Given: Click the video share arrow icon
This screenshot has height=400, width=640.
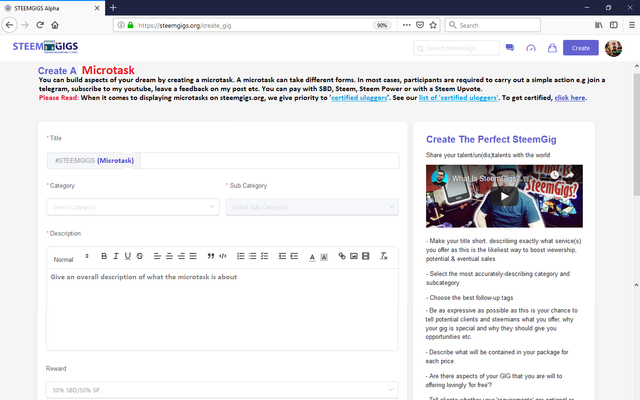Looking at the screenshot, I should pos(570,175).
